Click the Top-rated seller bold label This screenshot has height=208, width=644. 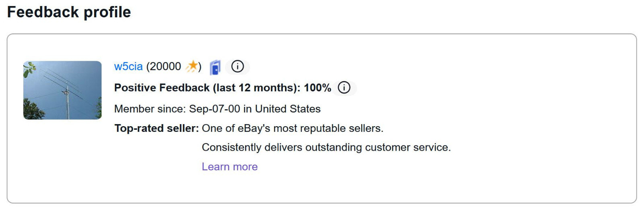(x=156, y=128)
